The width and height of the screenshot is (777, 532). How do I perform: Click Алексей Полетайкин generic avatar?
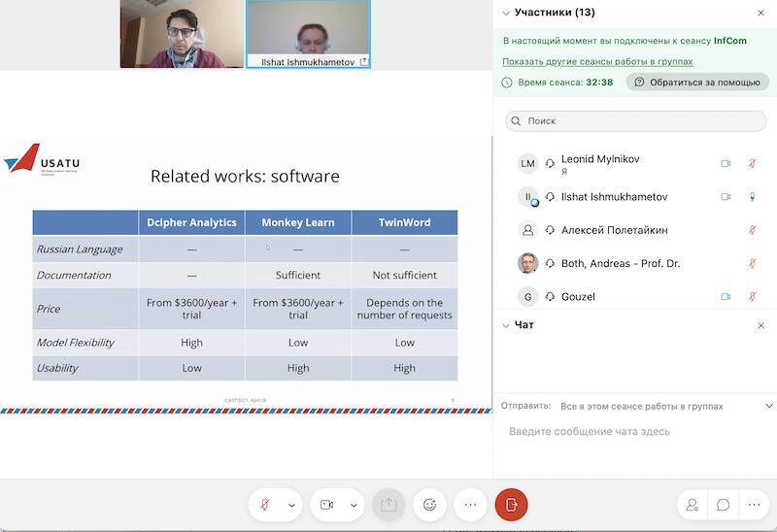(x=527, y=230)
